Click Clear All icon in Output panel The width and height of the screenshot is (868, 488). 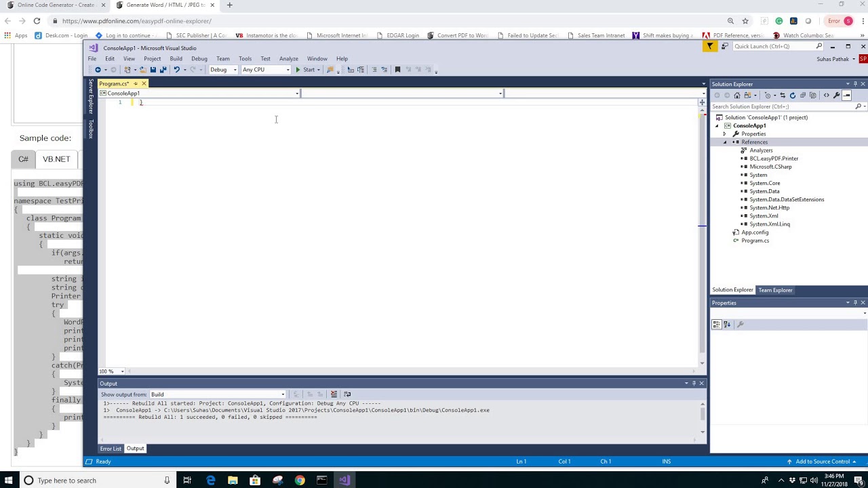pos(334,394)
